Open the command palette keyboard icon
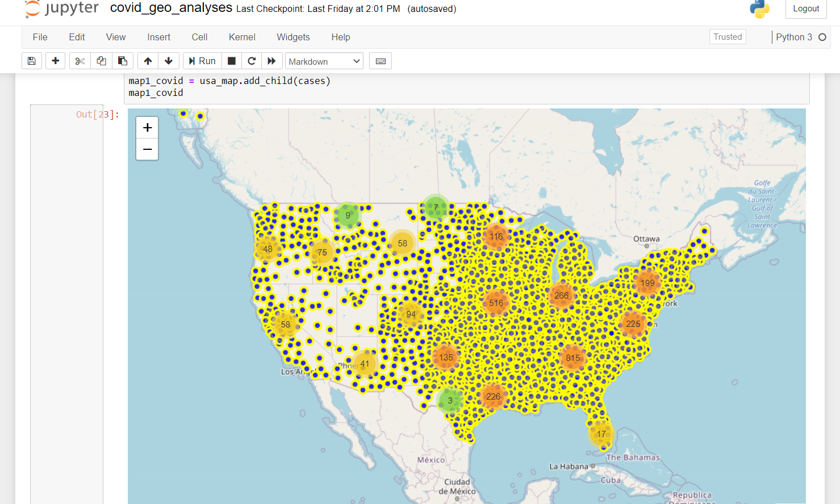 click(381, 61)
